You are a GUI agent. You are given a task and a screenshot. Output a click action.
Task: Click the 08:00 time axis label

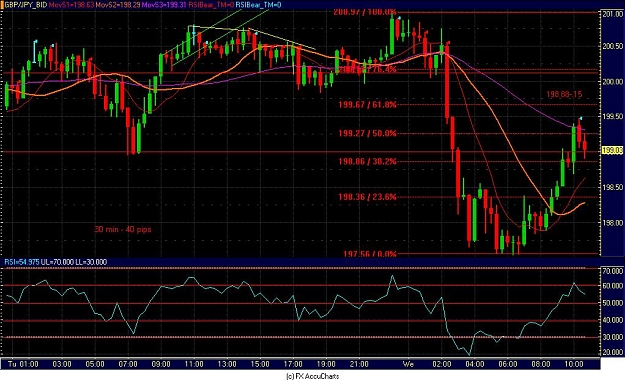(x=541, y=364)
